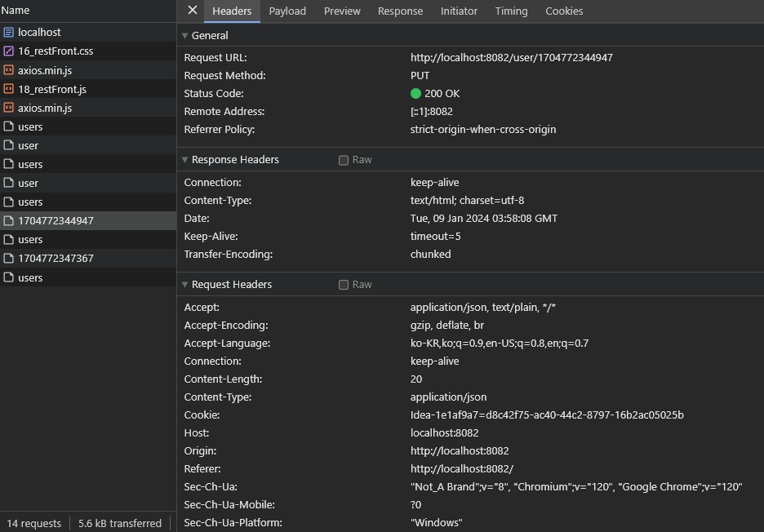The width and height of the screenshot is (764, 532).
Task: Click the Transfer-Encoding value chunked
Action: click(x=431, y=255)
